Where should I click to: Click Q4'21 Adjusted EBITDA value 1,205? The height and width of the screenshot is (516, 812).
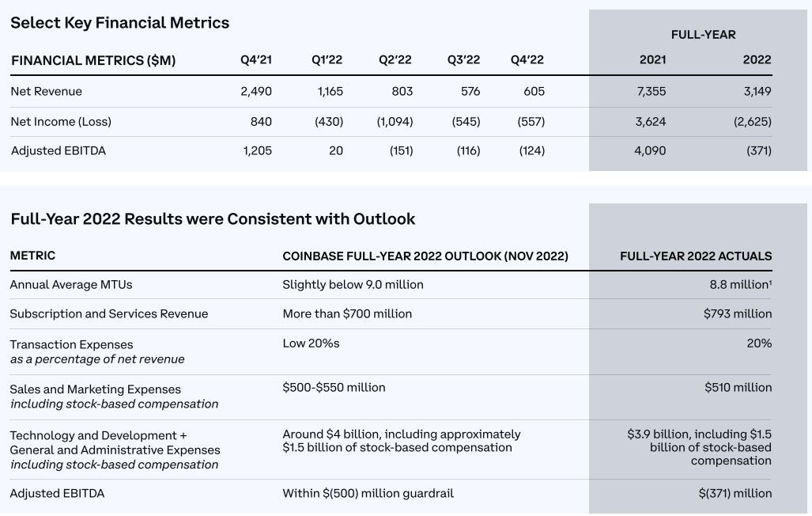[x=257, y=151]
